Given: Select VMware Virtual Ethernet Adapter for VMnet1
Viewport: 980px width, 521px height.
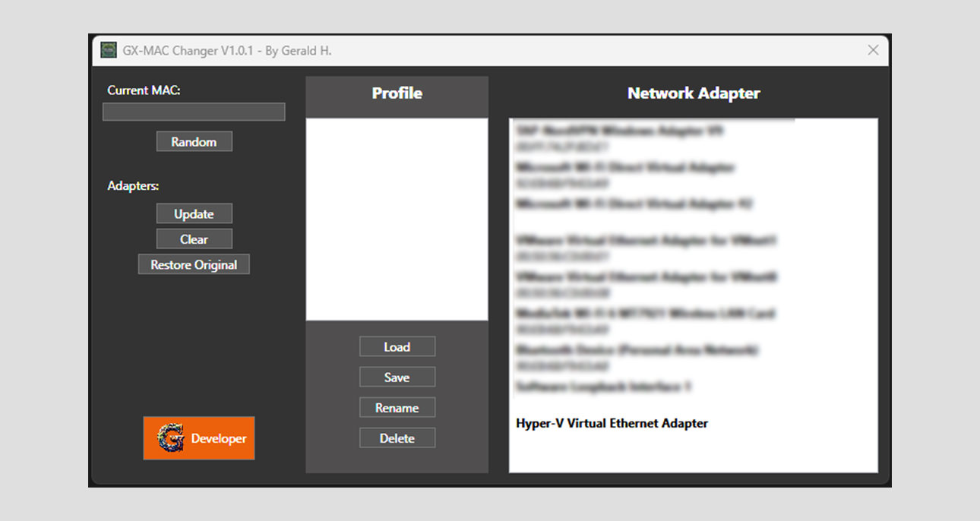Looking at the screenshot, I should pos(646,240).
